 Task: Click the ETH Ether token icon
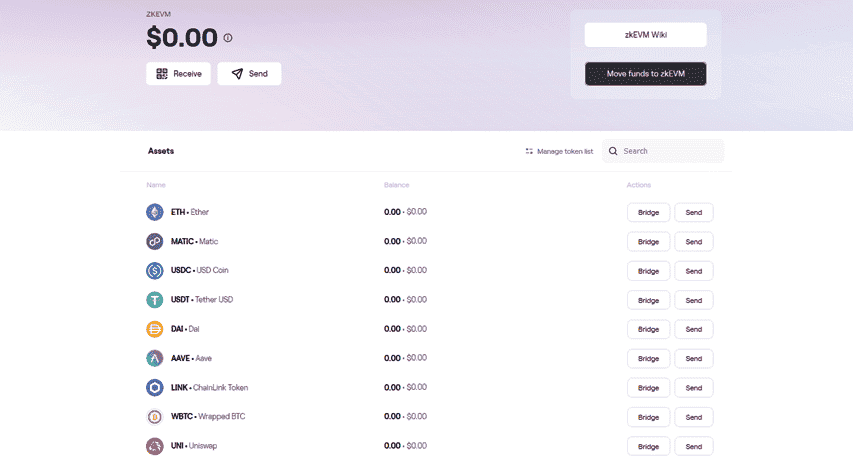(x=154, y=212)
